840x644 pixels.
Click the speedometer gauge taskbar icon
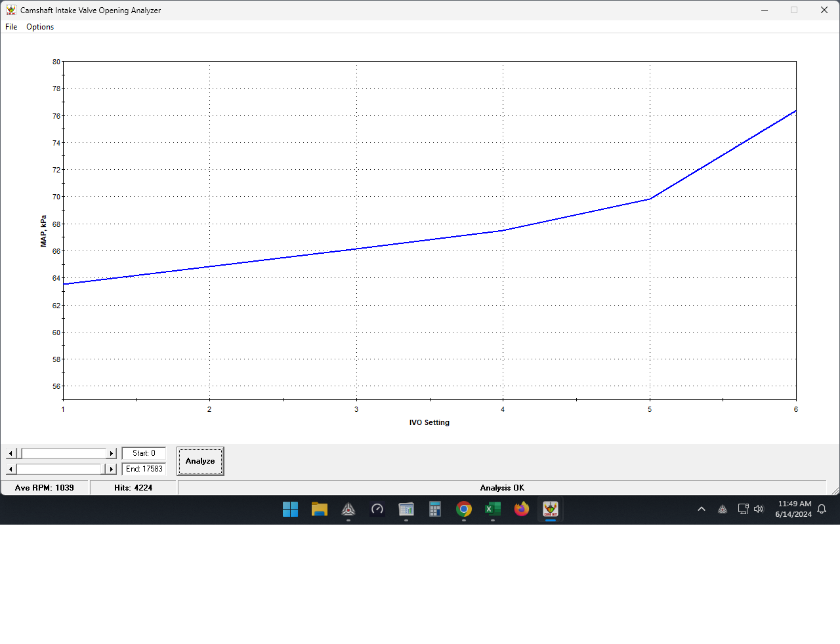coord(377,510)
